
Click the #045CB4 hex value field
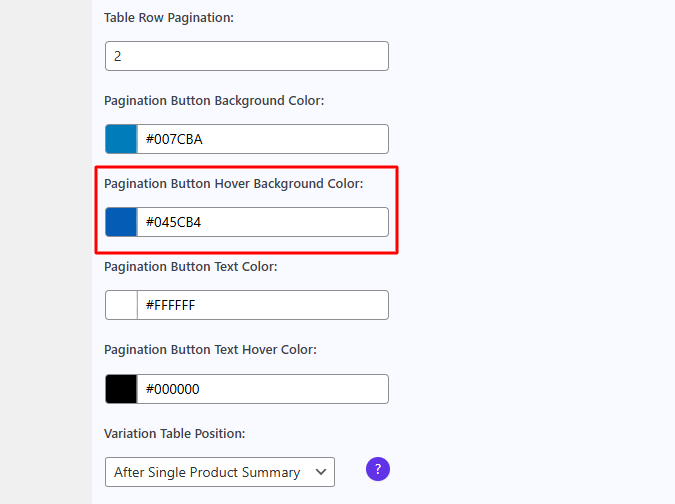262,222
